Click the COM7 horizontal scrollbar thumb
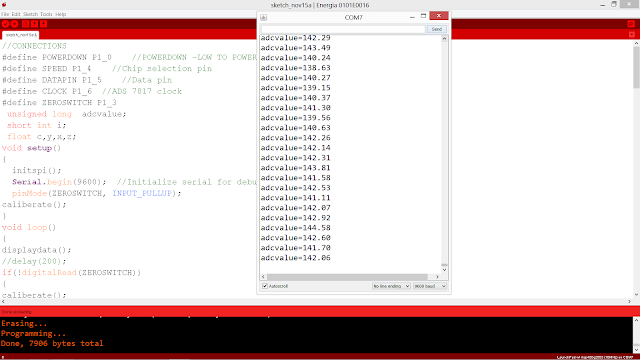Image resolution: width=640 pixels, height=360 pixels. click(347, 277)
